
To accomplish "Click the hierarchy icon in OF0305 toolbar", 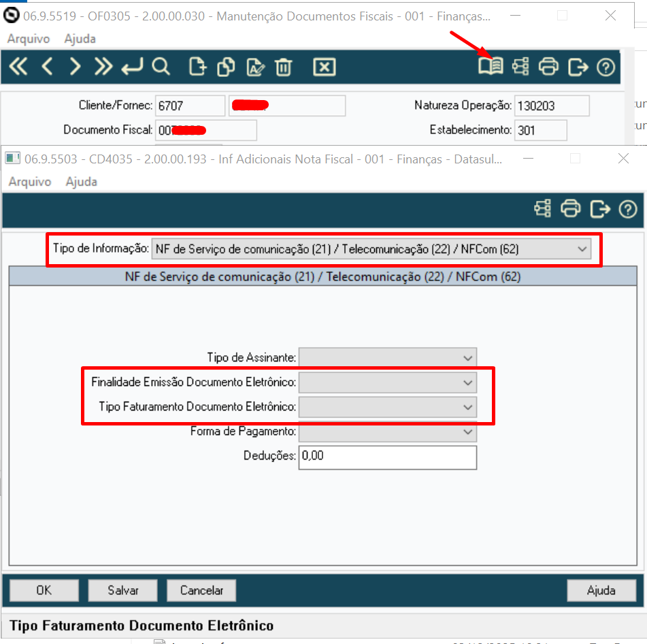I will 520,67.
